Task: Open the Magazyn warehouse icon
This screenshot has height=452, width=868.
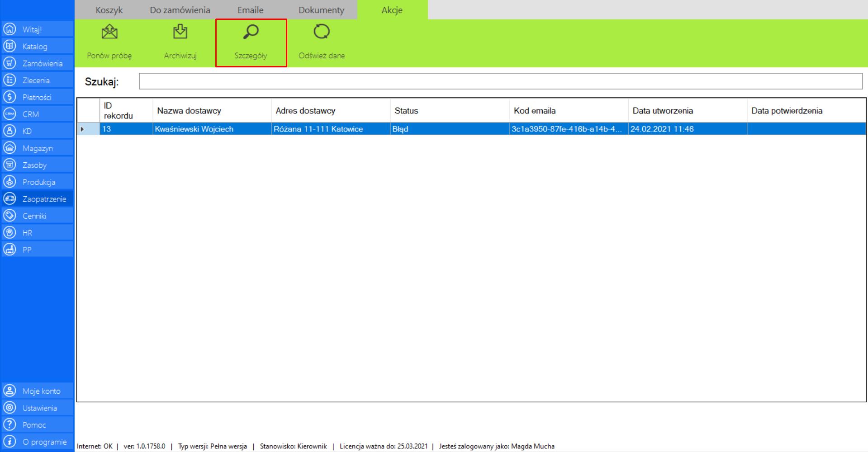Action: pyautogui.click(x=9, y=148)
